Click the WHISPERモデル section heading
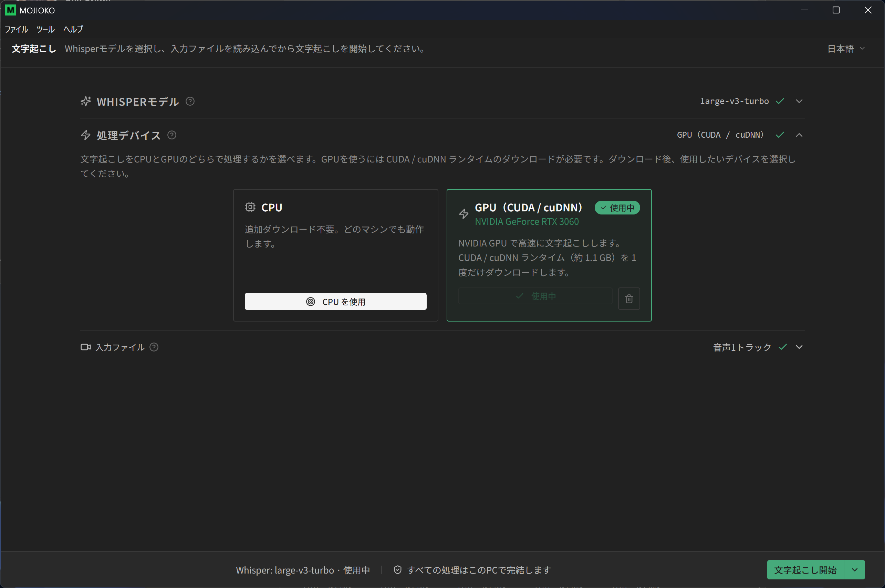Viewport: 885px width, 588px height. (138, 102)
